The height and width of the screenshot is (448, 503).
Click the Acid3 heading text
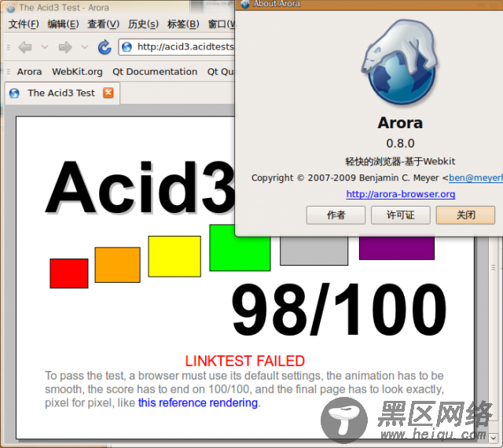(x=141, y=188)
